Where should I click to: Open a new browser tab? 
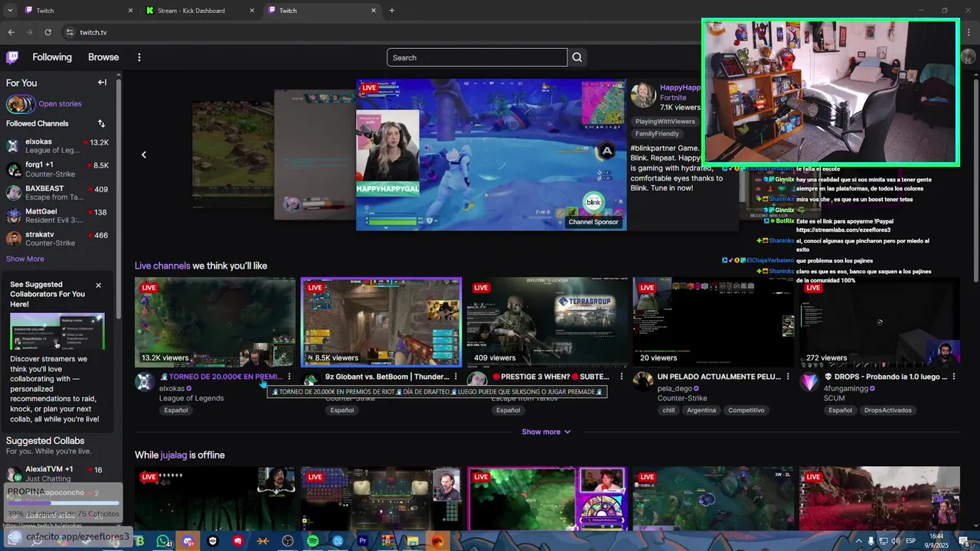click(392, 11)
